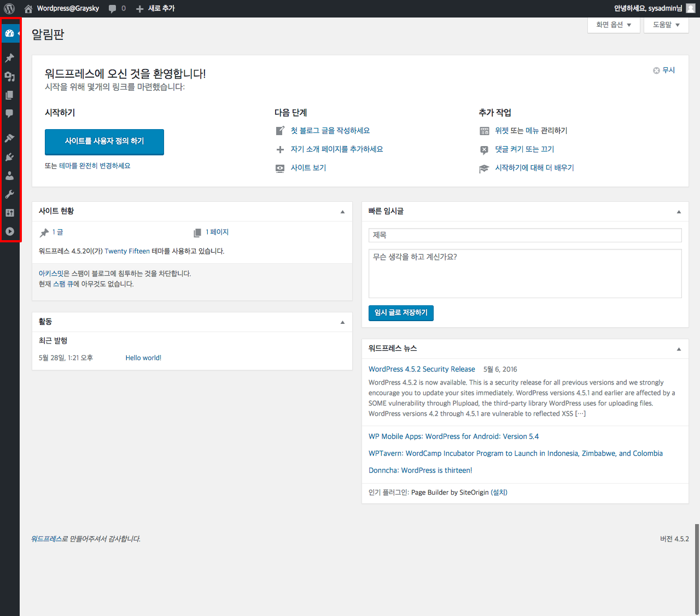Click the (설치) install link
This screenshot has width=700, height=616.
pyautogui.click(x=499, y=492)
